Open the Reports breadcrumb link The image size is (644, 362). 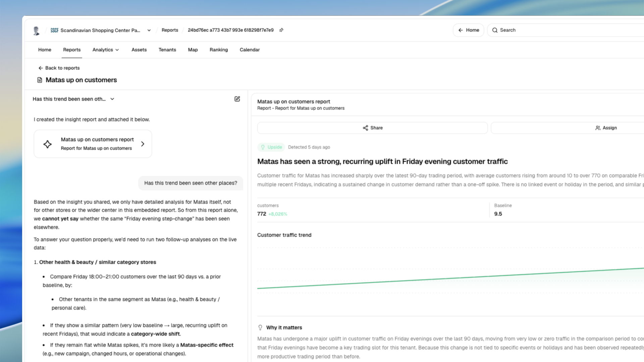[x=170, y=30]
